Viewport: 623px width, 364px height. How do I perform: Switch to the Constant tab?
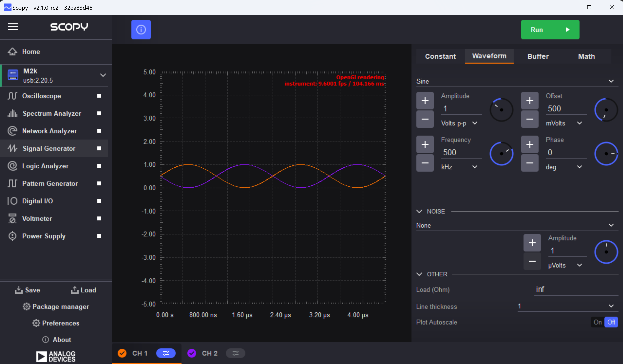pos(440,56)
